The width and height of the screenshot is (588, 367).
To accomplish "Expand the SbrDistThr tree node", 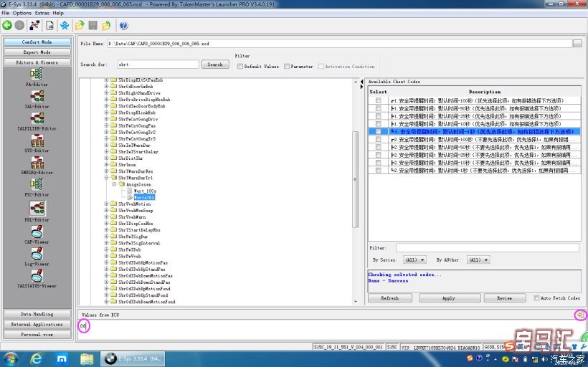I will coord(107,158).
